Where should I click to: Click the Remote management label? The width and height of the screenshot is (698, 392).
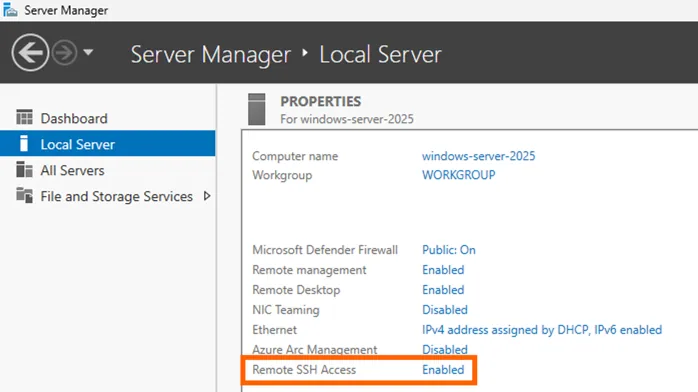tap(309, 270)
